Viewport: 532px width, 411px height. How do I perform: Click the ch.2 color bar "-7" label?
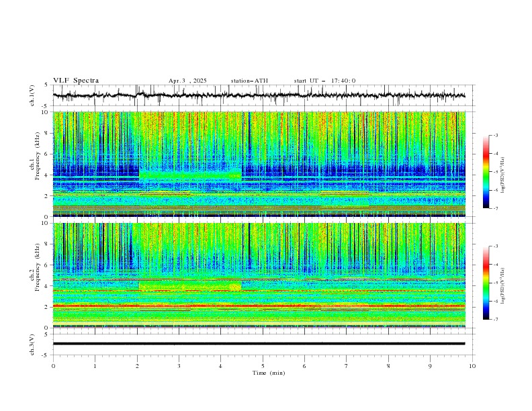pos(496,320)
